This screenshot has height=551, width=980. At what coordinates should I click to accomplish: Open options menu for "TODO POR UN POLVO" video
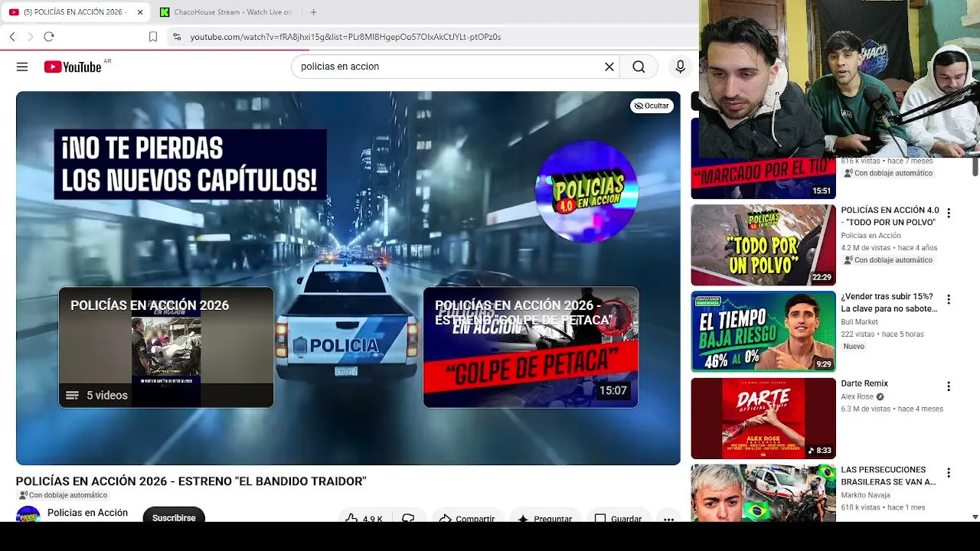pyautogui.click(x=949, y=214)
